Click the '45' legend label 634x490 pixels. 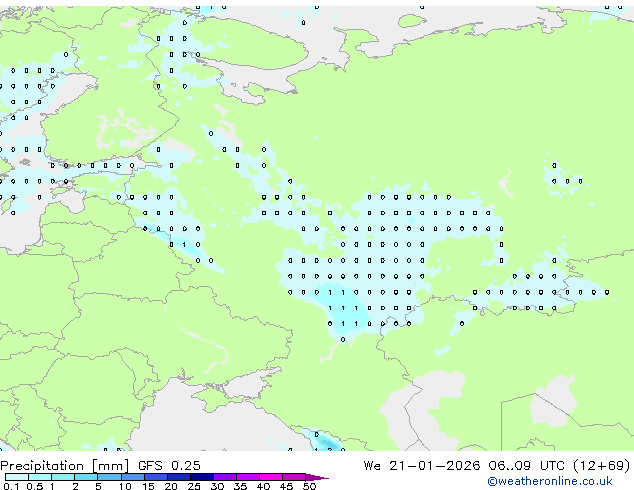coord(287,486)
